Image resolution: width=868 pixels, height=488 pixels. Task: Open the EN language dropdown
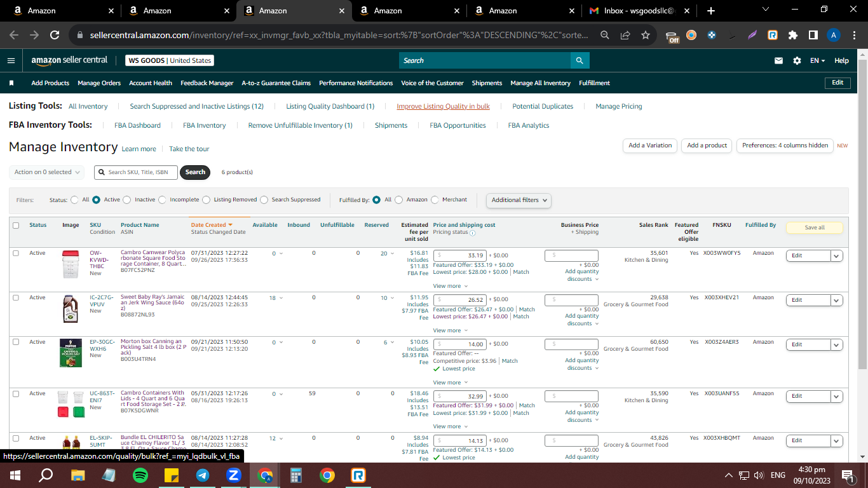(818, 60)
